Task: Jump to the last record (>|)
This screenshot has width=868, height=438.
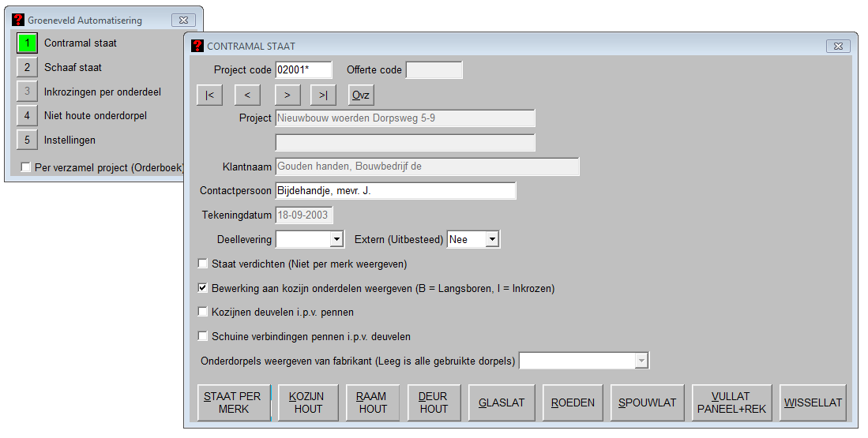Action: [324, 95]
